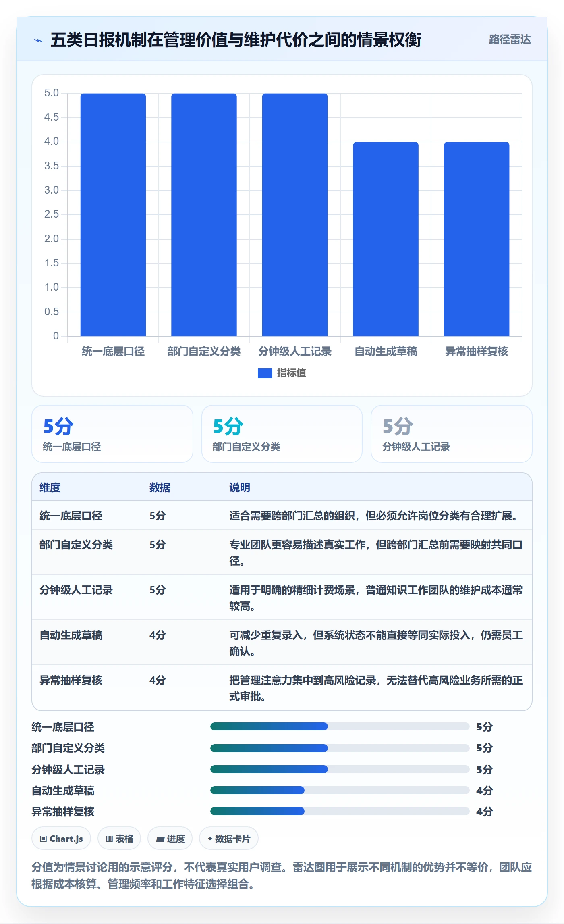Select the 异常抽样复核 bar in the chart
The width and height of the screenshot is (564, 924).
[x=477, y=239]
